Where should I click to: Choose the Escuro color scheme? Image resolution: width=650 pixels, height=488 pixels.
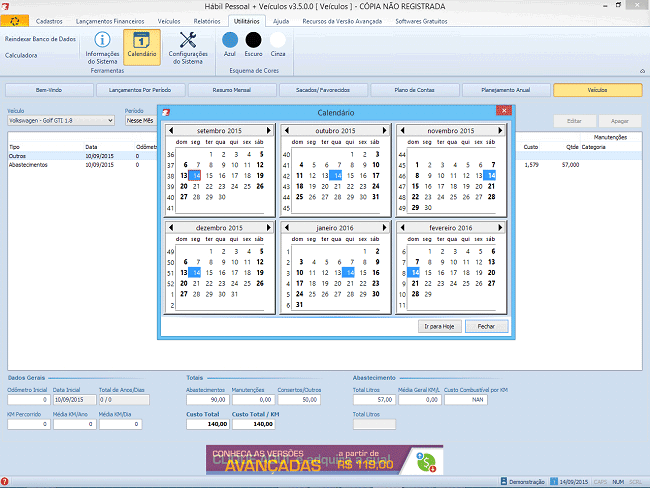pos(254,39)
